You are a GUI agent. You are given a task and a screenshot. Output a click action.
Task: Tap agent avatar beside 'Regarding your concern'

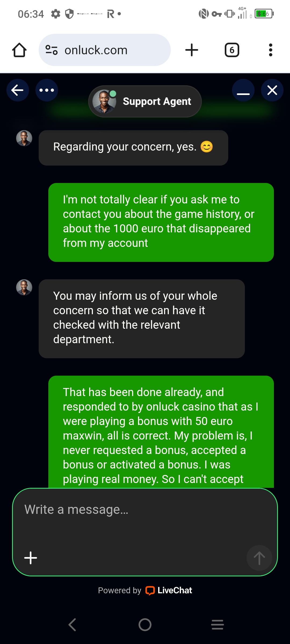click(x=24, y=138)
